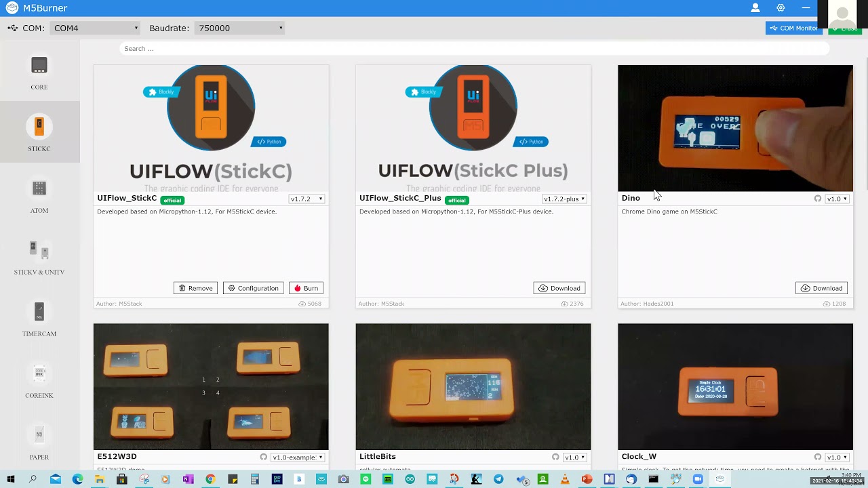This screenshot has width=868, height=488.
Task: Click 'Chrome Dino game on M5StickC' description
Action: point(669,211)
